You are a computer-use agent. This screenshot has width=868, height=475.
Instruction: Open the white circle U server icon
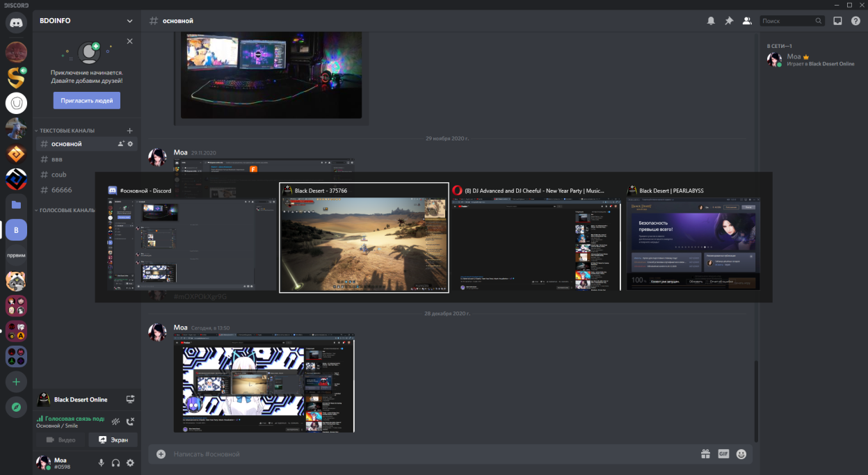tap(16, 103)
